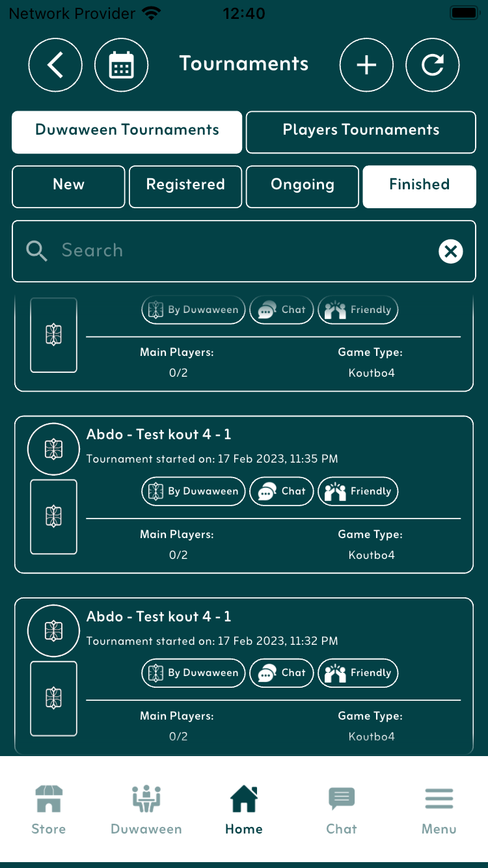The height and width of the screenshot is (868, 488).
Task: Open Chat for 11:35 PM tournament
Action: [x=282, y=491]
